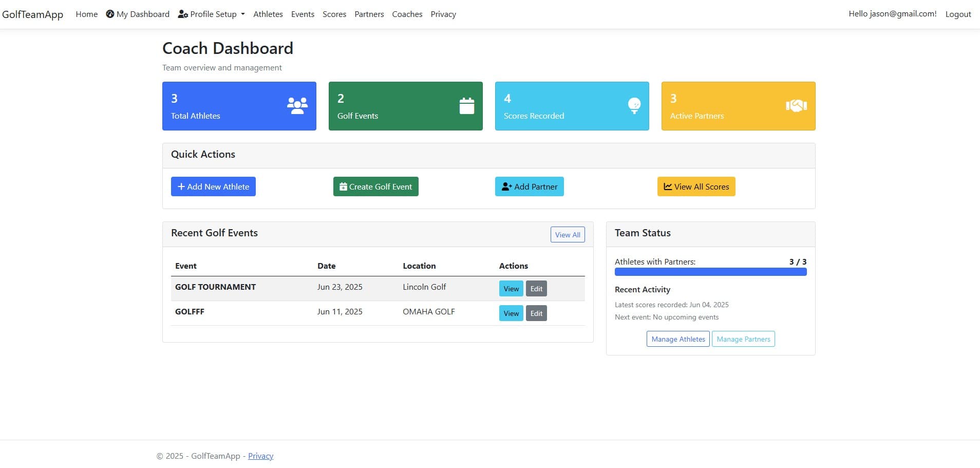Open the Coaches page from the navbar
This screenshot has height=468, width=980.
(x=407, y=14)
